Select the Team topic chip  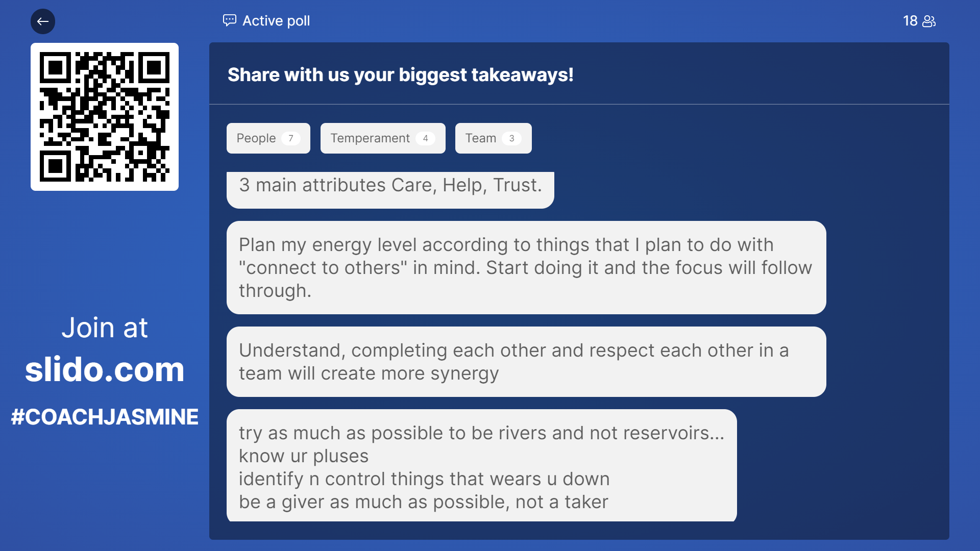point(494,138)
